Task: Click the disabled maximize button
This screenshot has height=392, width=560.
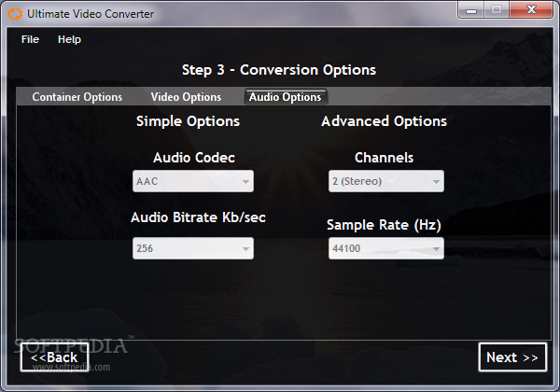Action: [497, 9]
